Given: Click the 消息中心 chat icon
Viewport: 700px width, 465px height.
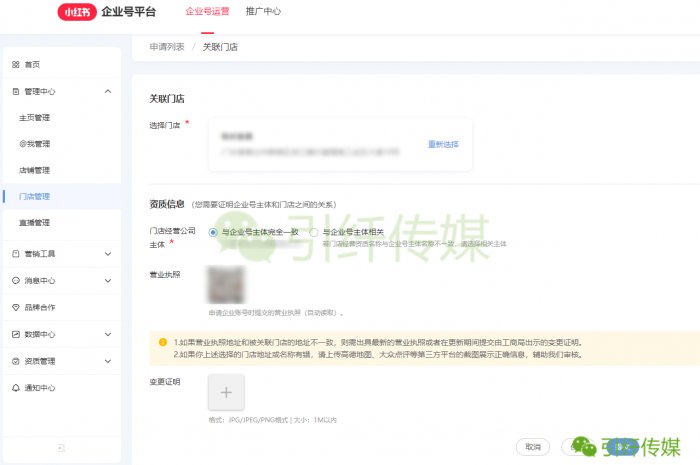Looking at the screenshot, I should point(15,281).
